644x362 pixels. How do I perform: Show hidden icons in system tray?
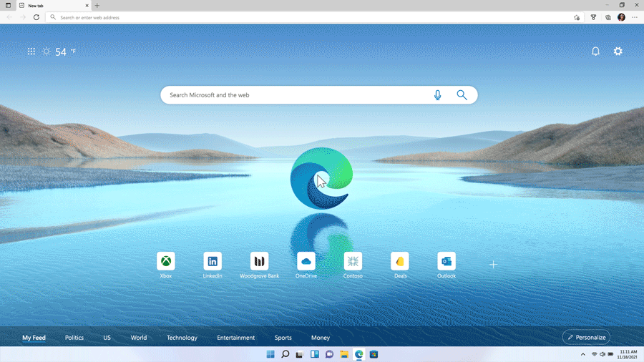583,354
